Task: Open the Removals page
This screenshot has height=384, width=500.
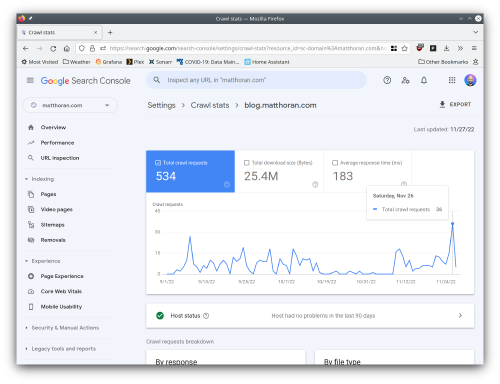Action: click(53, 240)
